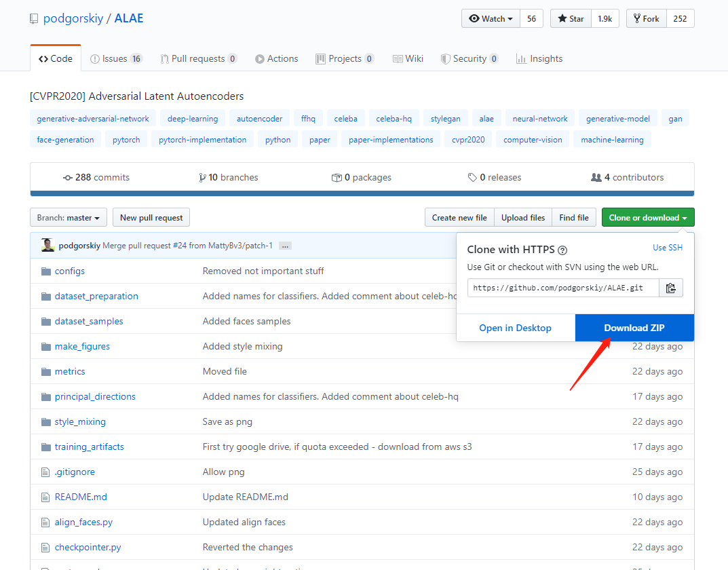Open the pytorch topic tag

[x=126, y=140]
